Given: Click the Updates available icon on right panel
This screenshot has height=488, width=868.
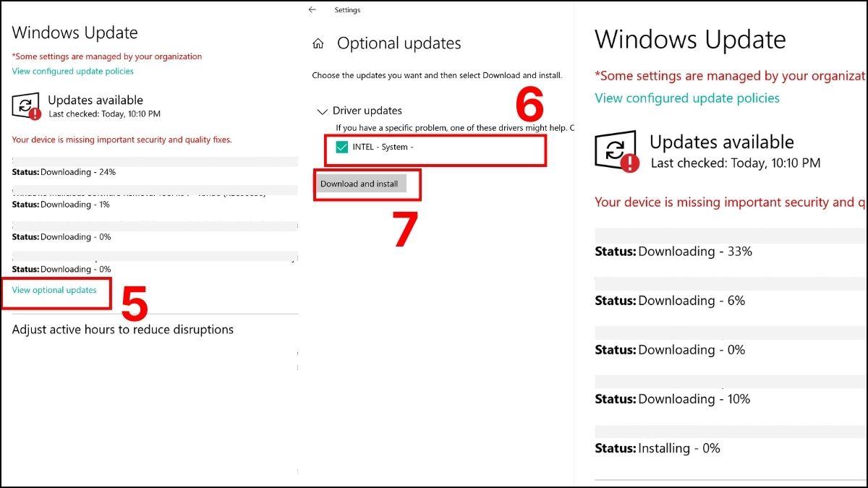Looking at the screenshot, I should point(616,150).
